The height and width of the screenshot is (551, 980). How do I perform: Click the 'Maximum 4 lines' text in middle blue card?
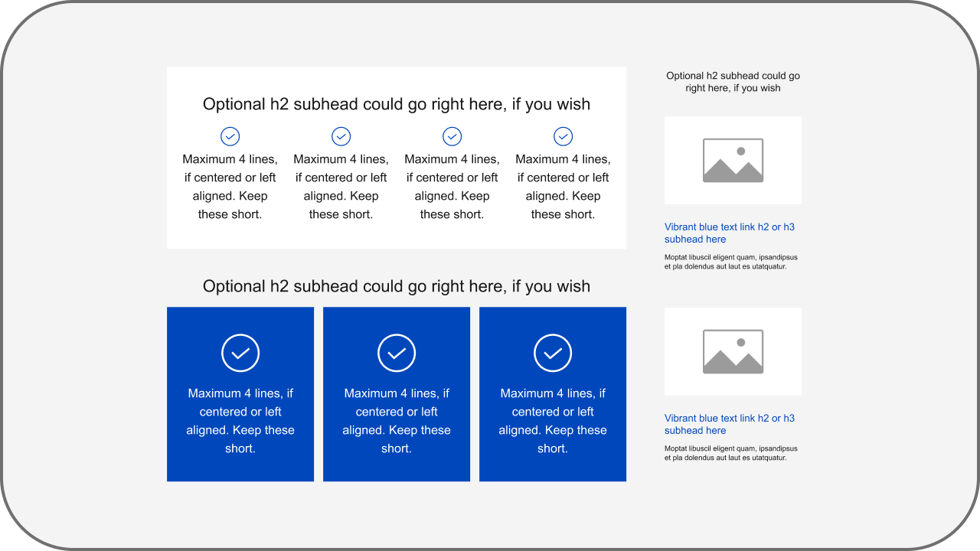point(397,421)
